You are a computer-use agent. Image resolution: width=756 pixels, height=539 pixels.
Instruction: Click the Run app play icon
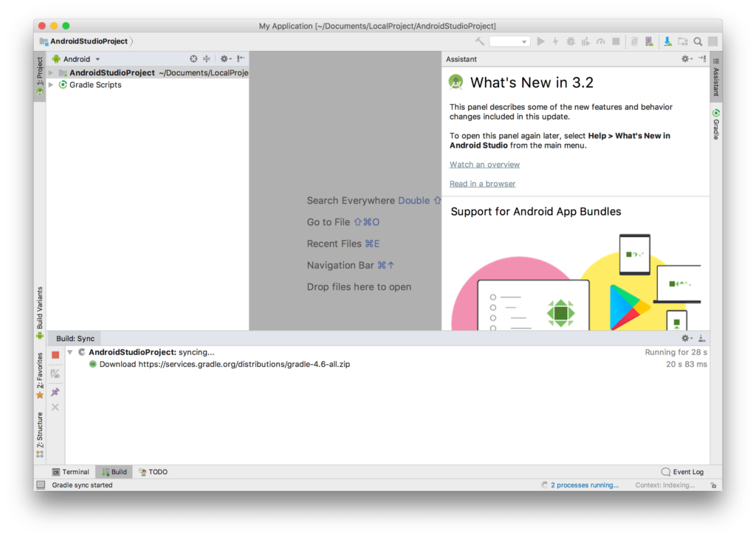(x=541, y=41)
